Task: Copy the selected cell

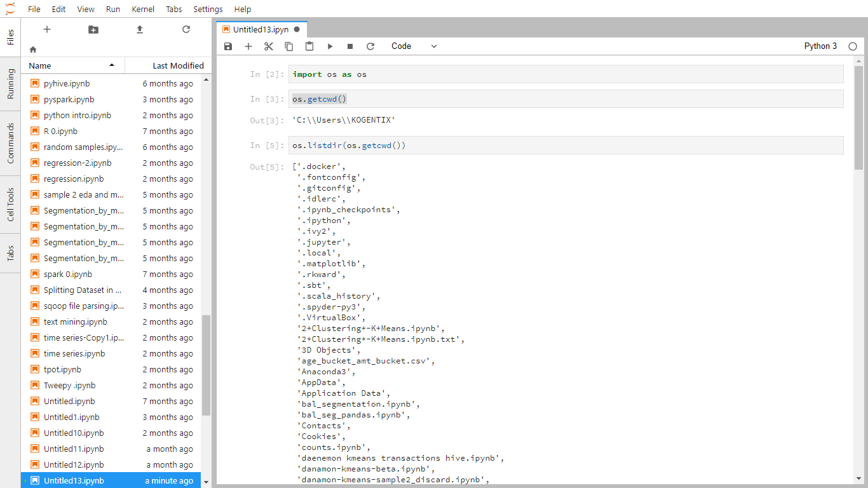Action: 289,46
